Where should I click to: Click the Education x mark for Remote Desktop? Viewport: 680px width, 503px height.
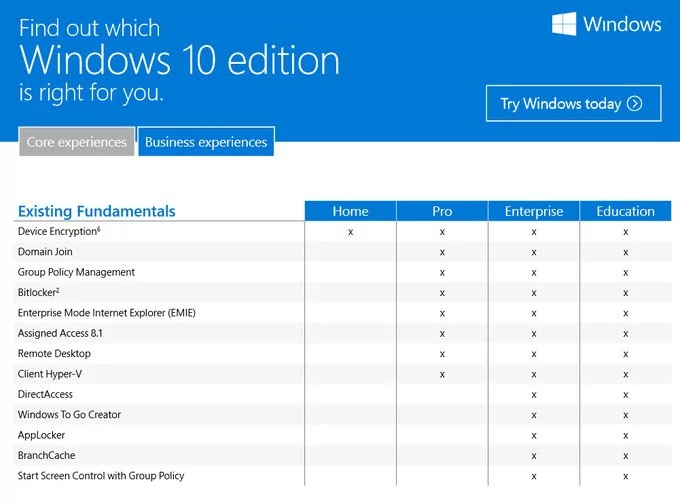pyautogui.click(x=625, y=354)
